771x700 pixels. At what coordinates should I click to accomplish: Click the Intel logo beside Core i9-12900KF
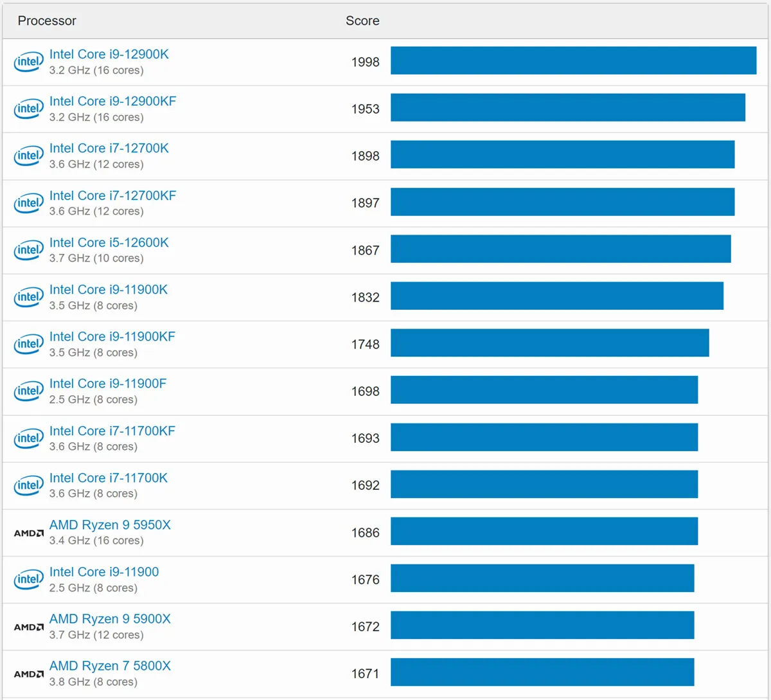(x=28, y=109)
